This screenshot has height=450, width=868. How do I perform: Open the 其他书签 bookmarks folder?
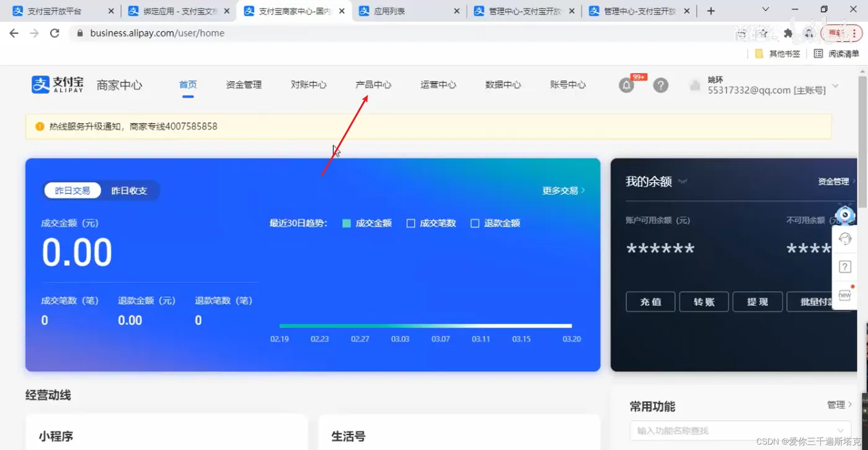point(777,54)
